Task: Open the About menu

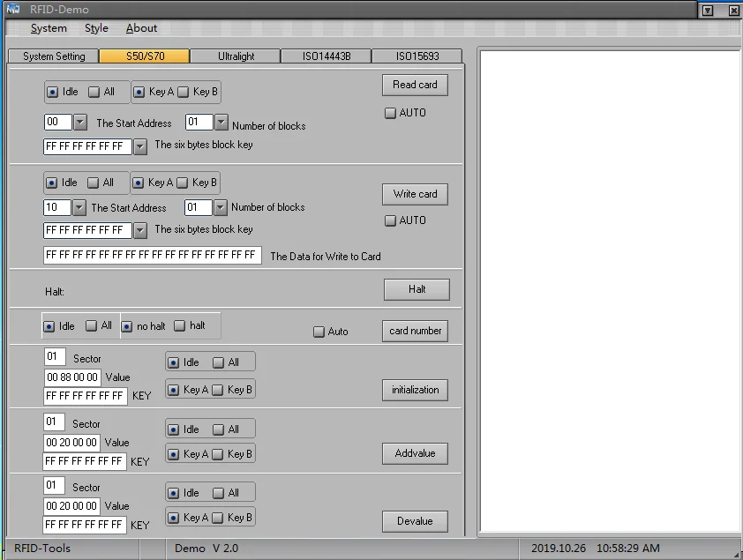Action: point(141,28)
